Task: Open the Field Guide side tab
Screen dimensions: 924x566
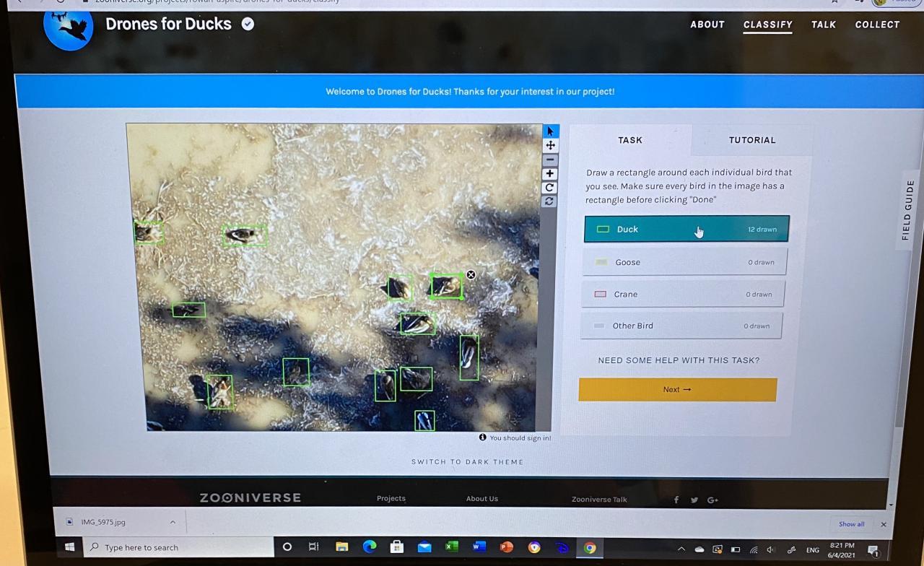Action: tap(908, 210)
